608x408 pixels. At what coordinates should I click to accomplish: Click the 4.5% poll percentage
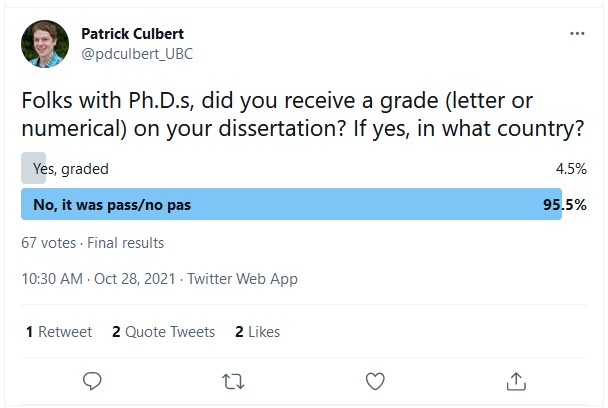(571, 169)
